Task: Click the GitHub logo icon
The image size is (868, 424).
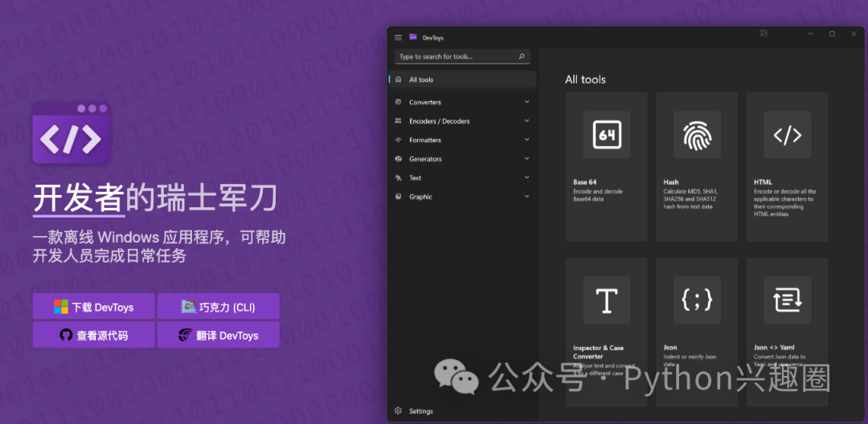Action: pyautogui.click(x=66, y=335)
